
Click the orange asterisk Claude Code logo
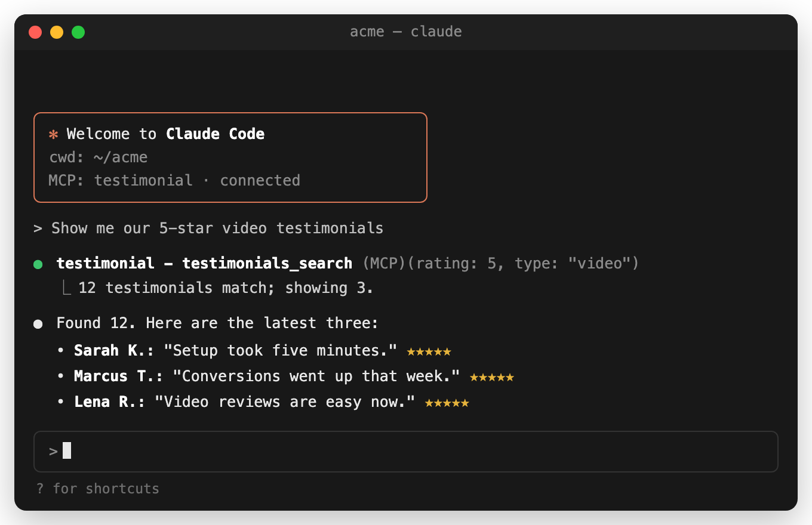coord(53,134)
